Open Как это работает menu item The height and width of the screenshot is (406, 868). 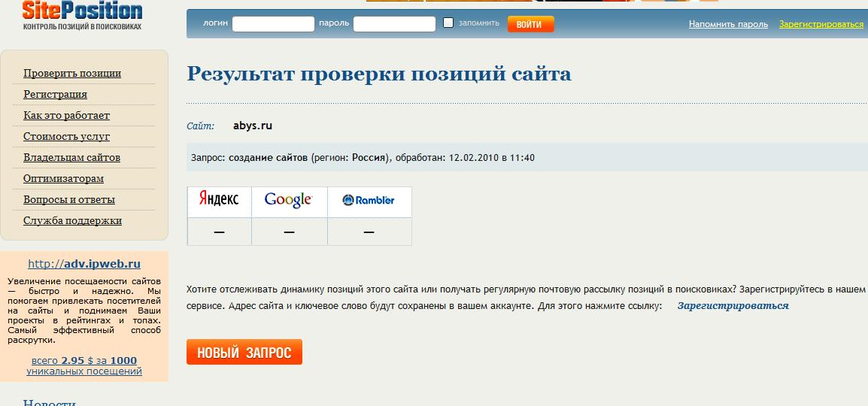[x=66, y=116]
